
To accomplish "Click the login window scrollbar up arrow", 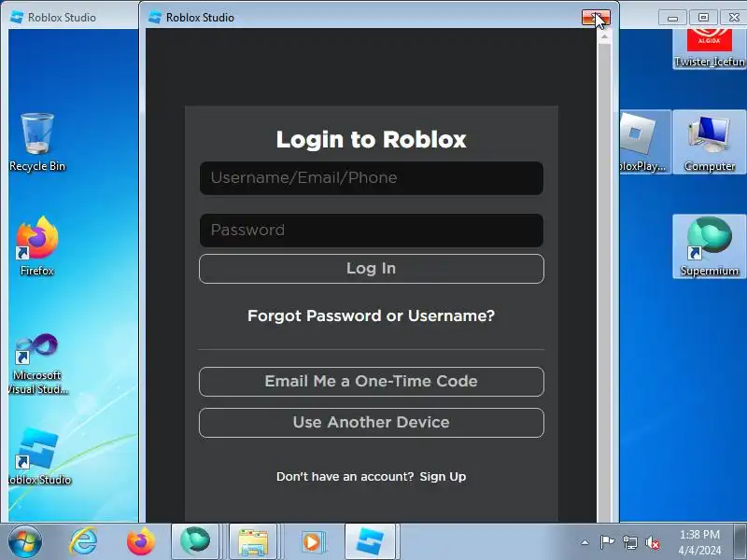I will [604, 36].
